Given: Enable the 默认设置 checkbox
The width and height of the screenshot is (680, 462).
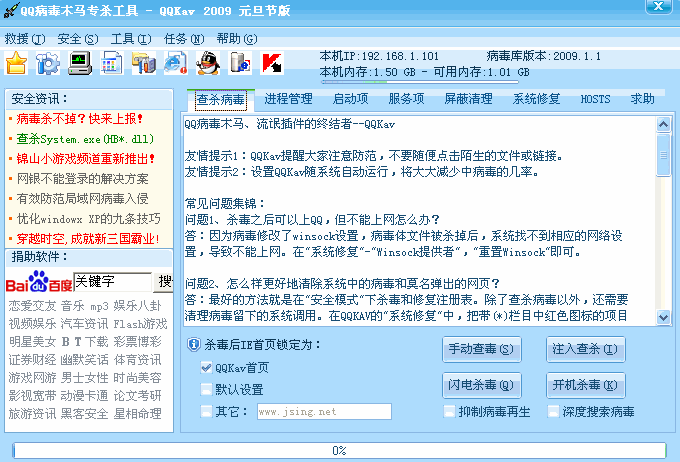Looking at the screenshot, I should pyautogui.click(x=206, y=390).
